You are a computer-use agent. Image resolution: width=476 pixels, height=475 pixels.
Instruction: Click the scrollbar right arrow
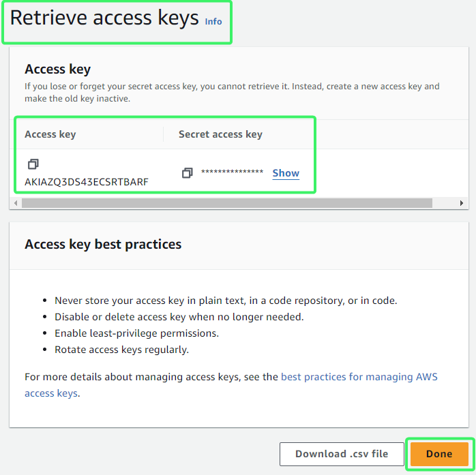pos(462,203)
